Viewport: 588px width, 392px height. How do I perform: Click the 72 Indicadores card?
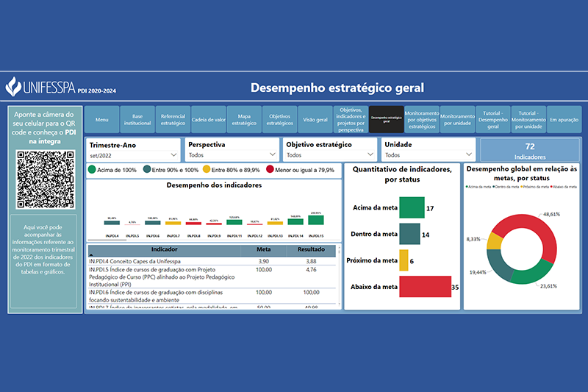click(x=530, y=151)
